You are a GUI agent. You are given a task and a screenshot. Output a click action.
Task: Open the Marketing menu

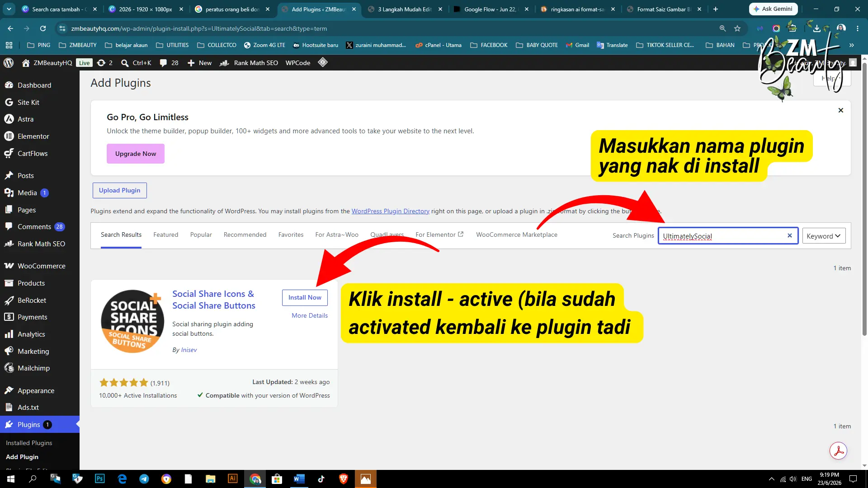tap(33, 351)
